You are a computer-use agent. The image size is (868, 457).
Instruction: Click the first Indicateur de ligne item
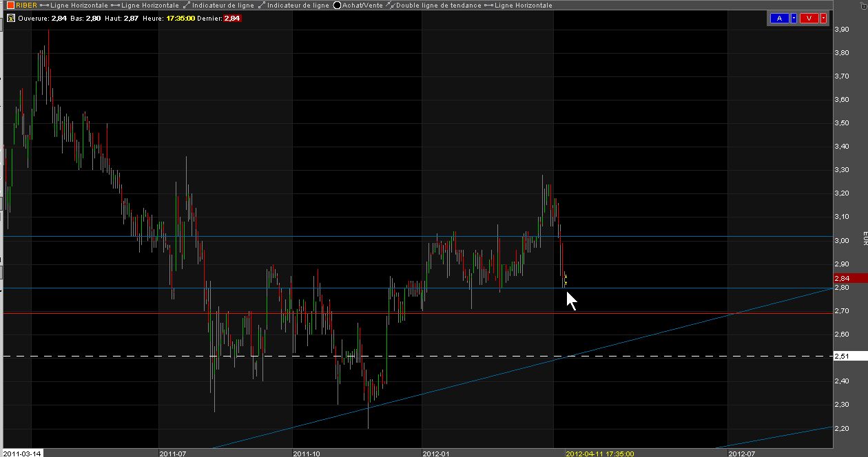[x=218, y=5]
